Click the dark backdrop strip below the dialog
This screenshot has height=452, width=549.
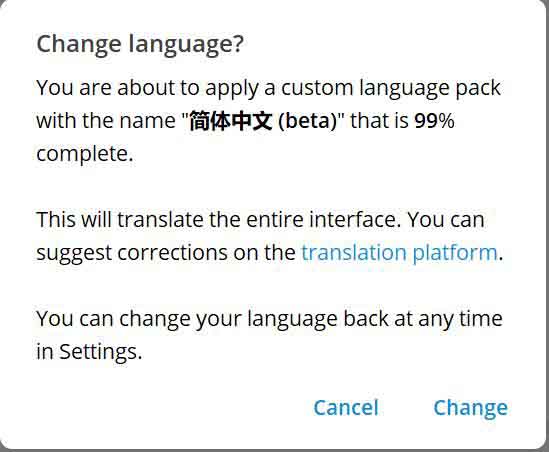pyautogui.click(x=274, y=451)
